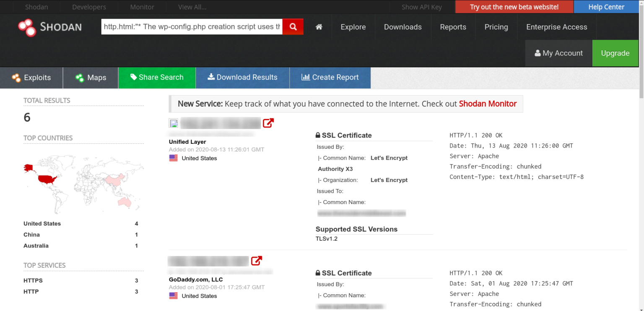Click the green Upgrade button
Viewport: 644px width, 311px height.
coord(615,53)
